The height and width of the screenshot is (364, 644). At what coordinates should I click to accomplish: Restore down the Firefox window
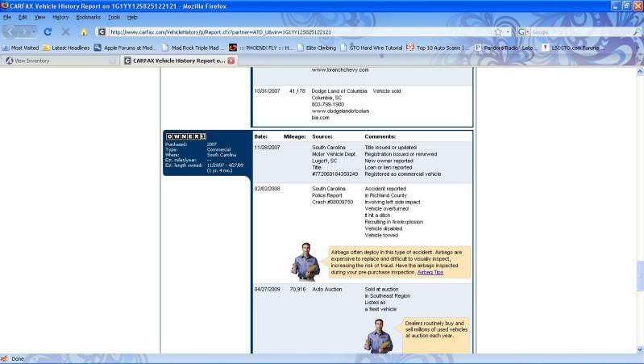(626, 6)
